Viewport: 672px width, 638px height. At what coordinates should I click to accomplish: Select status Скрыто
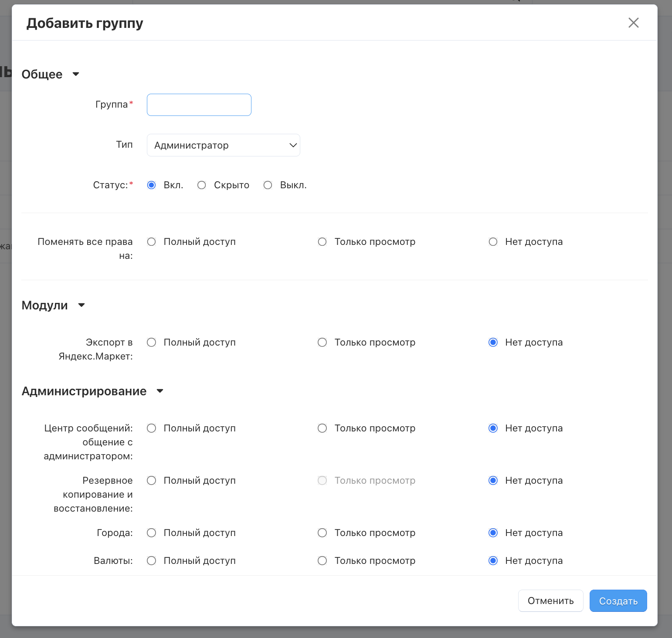click(x=201, y=185)
